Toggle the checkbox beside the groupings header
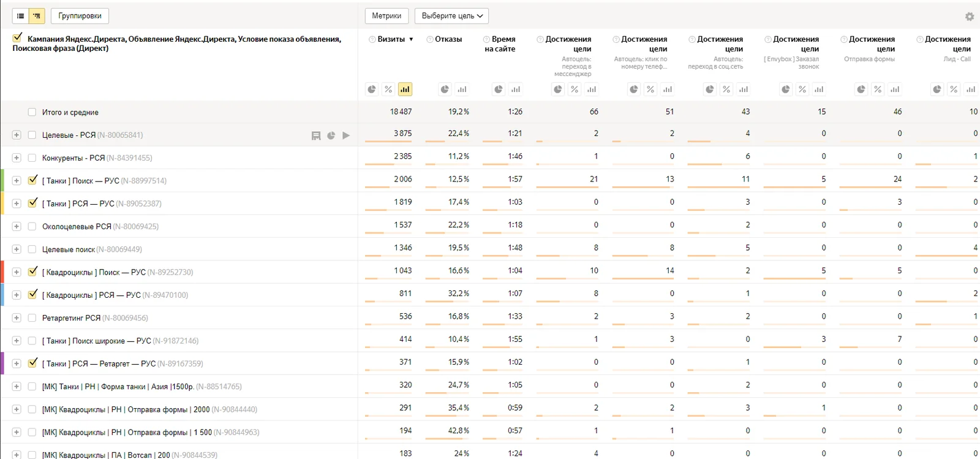 point(18,38)
